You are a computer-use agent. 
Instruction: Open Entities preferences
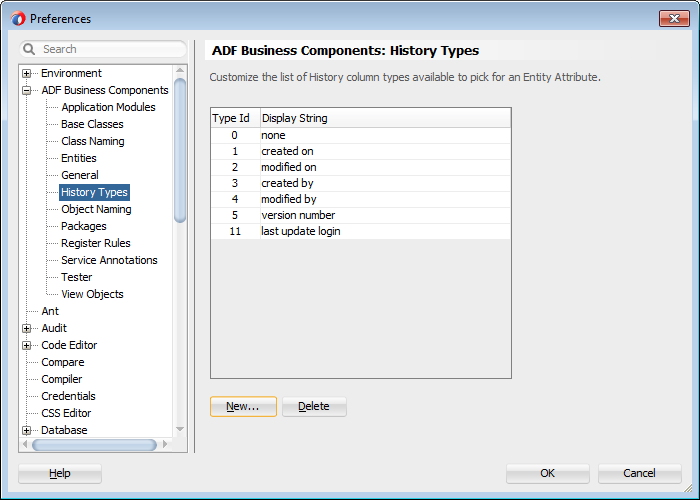point(79,158)
